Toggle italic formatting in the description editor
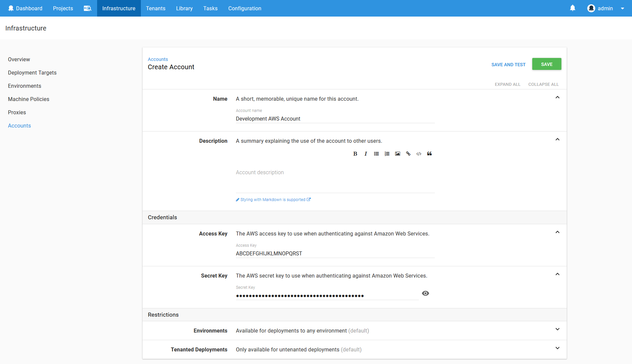 pos(366,153)
